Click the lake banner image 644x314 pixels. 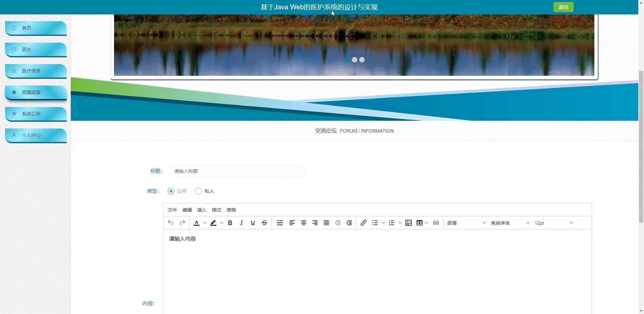[354, 45]
